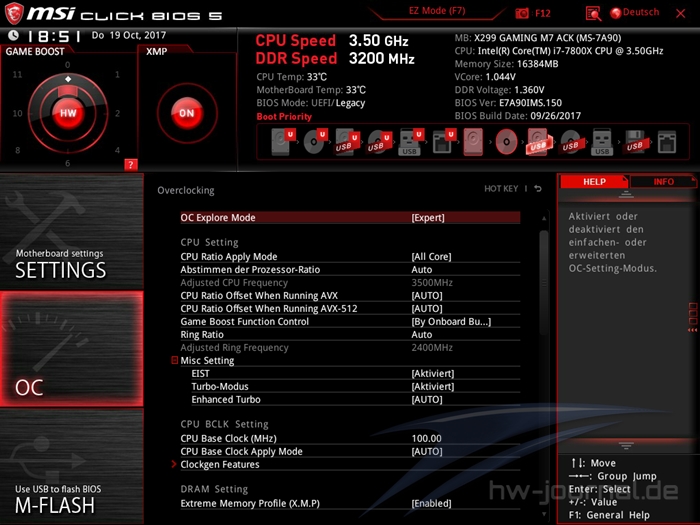Image resolution: width=700 pixels, height=525 pixels.
Task: Click the red question mark Game Boost help icon
Action: coord(130,164)
